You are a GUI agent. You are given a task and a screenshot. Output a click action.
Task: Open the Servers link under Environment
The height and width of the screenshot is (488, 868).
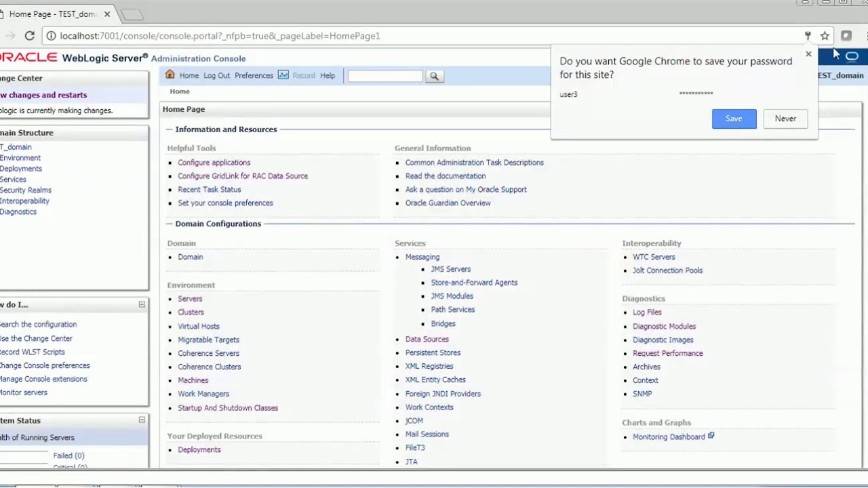tap(190, 299)
